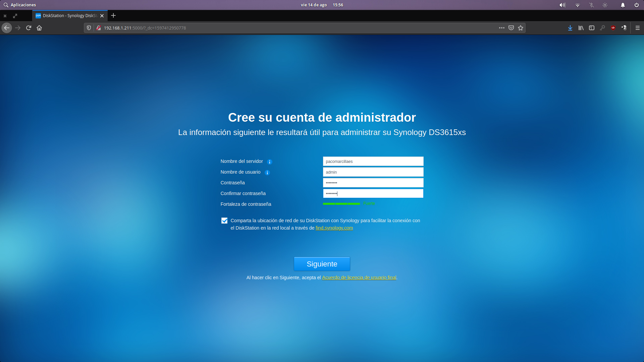The height and width of the screenshot is (362, 644).
Task: Open the Firefox hamburger menu
Action: (638, 28)
